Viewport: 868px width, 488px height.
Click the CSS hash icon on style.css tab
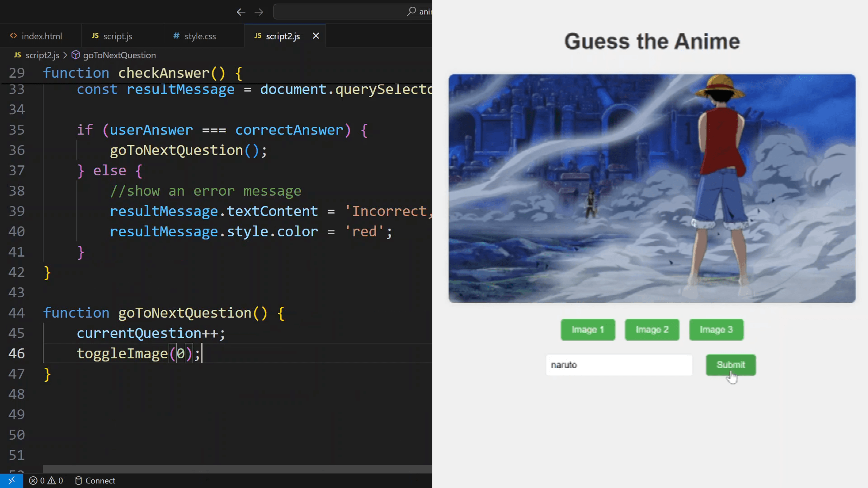click(x=176, y=36)
